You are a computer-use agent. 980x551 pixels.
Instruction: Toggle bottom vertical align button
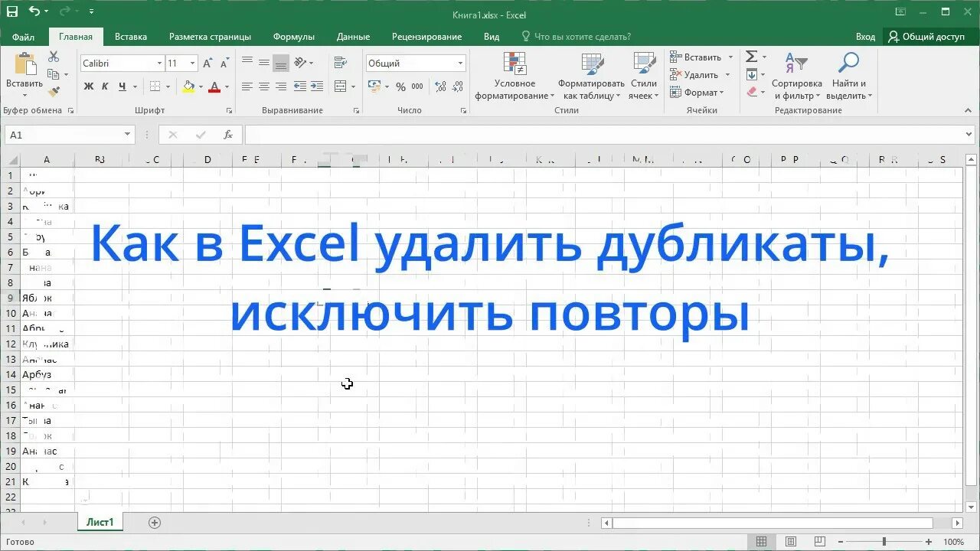click(281, 63)
